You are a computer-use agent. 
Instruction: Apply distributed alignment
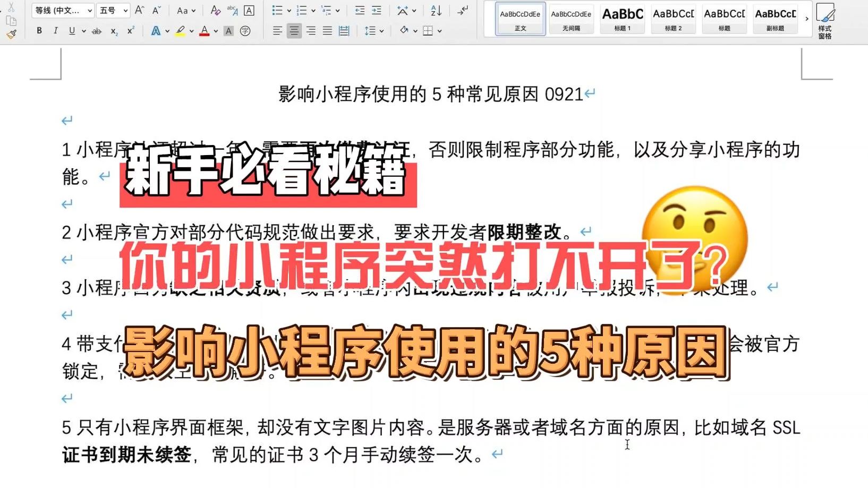(x=344, y=31)
